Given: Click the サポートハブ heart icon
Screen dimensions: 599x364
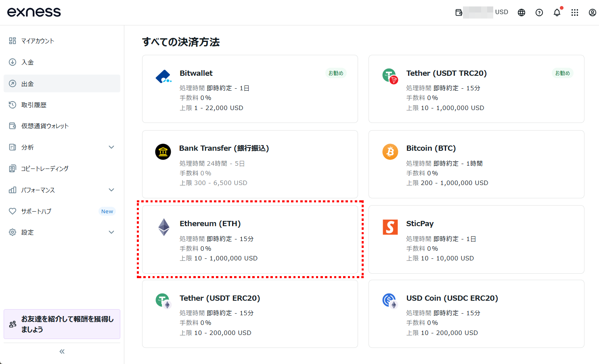Looking at the screenshot, I should point(13,211).
